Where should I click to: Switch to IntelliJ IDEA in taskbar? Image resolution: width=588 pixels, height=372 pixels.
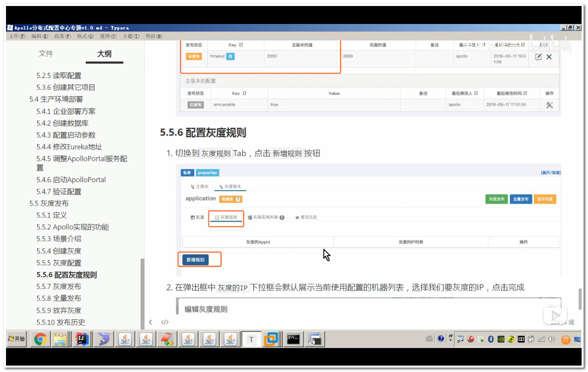pos(82,339)
